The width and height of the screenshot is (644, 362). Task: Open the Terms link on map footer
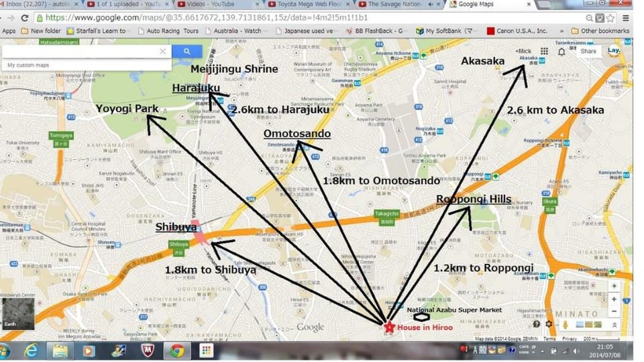[x=549, y=338]
